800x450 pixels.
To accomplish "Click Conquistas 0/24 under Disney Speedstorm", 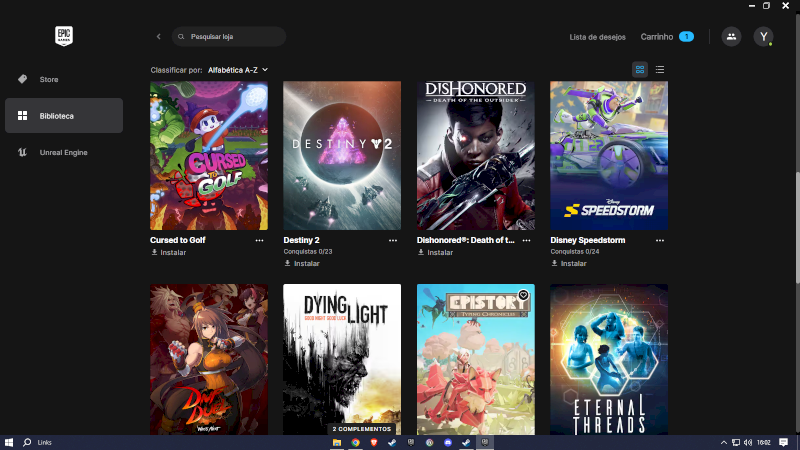I will coord(574,252).
